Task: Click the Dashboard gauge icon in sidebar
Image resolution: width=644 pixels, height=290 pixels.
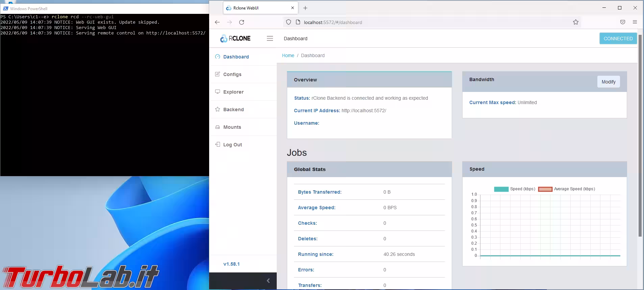Action: point(218,57)
